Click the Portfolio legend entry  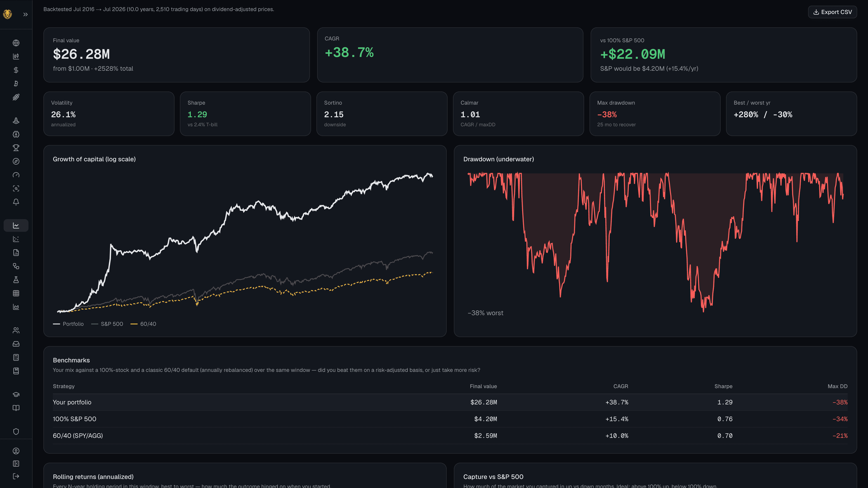pyautogui.click(x=68, y=324)
